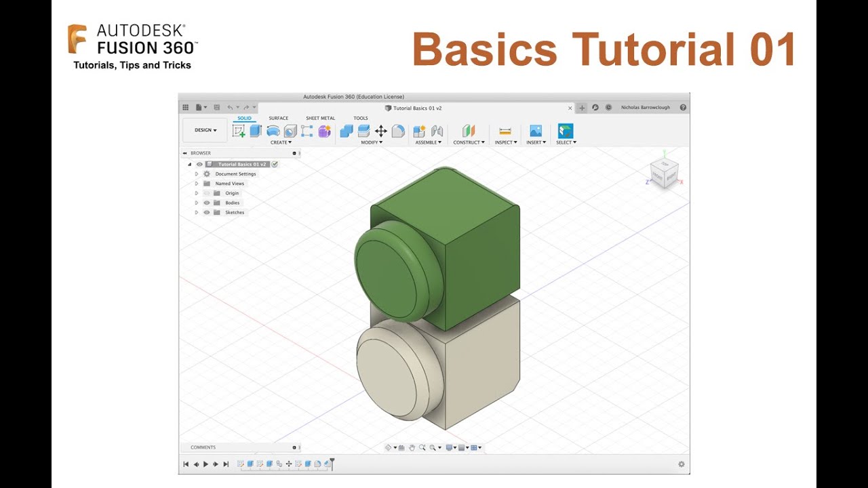Select the New Component tool

coord(419,131)
